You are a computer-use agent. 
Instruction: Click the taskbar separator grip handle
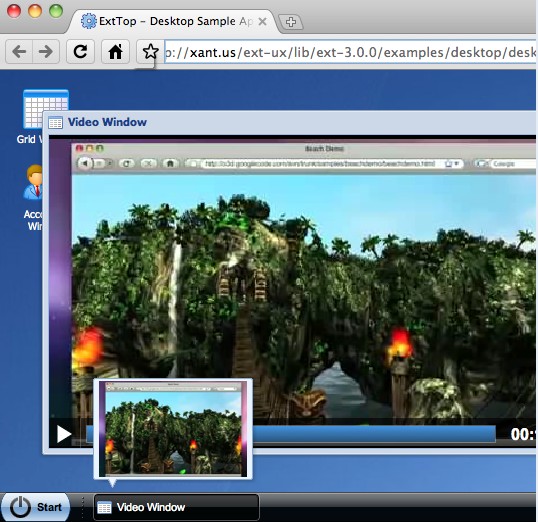82,507
